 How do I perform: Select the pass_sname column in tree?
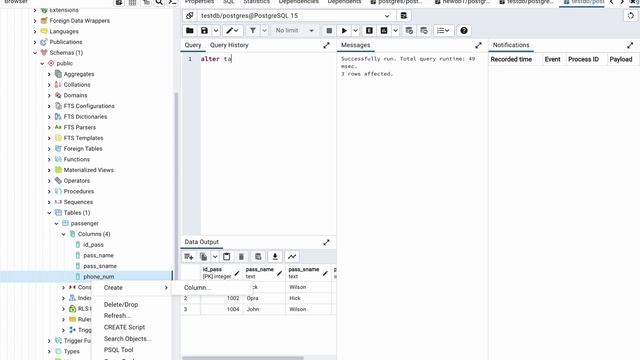coord(100,266)
